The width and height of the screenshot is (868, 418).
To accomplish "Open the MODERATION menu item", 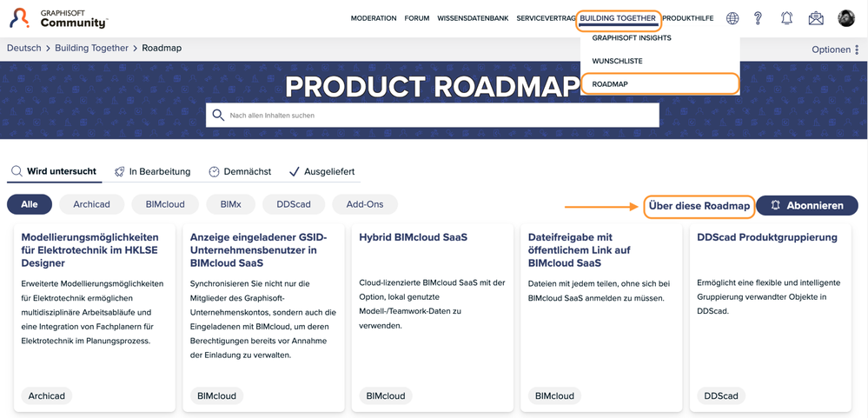I will click(x=374, y=18).
